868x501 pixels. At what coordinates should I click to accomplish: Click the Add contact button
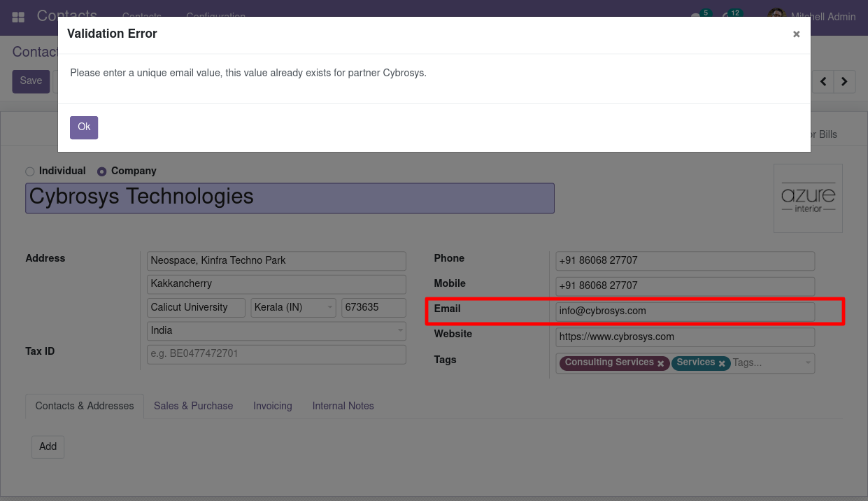[x=48, y=447]
